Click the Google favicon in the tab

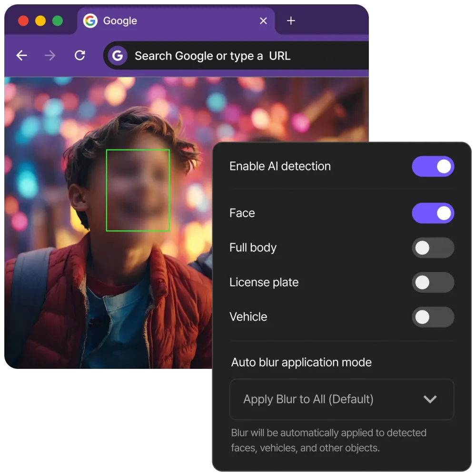(x=90, y=21)
